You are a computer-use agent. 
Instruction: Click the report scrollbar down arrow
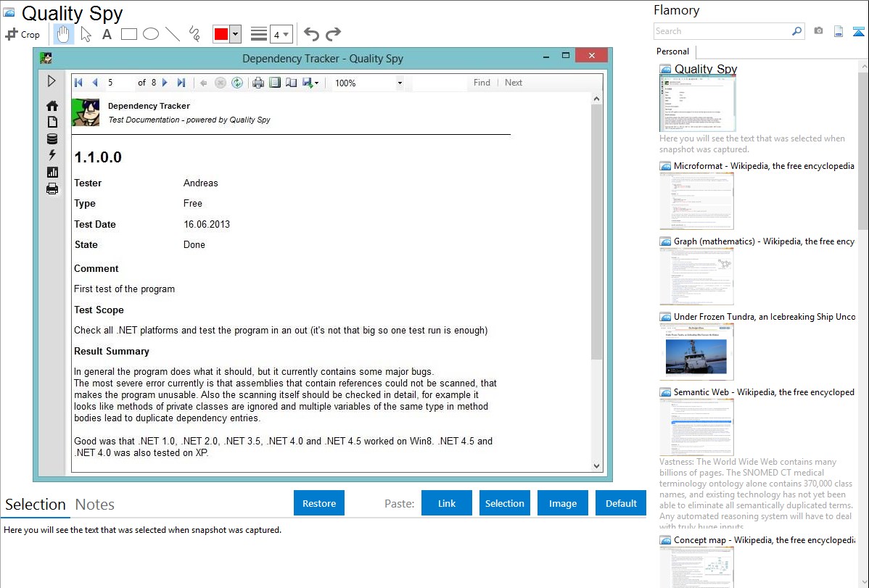[x=596, y=466]
